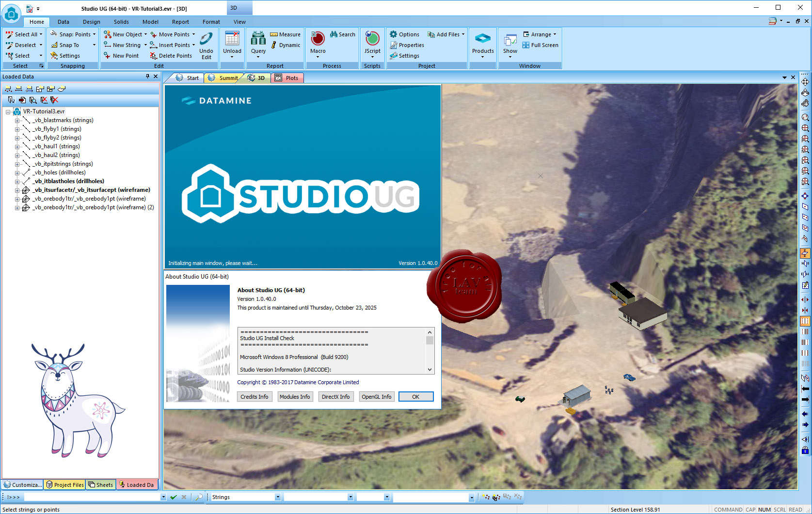The height and width of the screenshot is (514, 812).
Task: Open the Project Files panel tab
Action: (65, 484)
